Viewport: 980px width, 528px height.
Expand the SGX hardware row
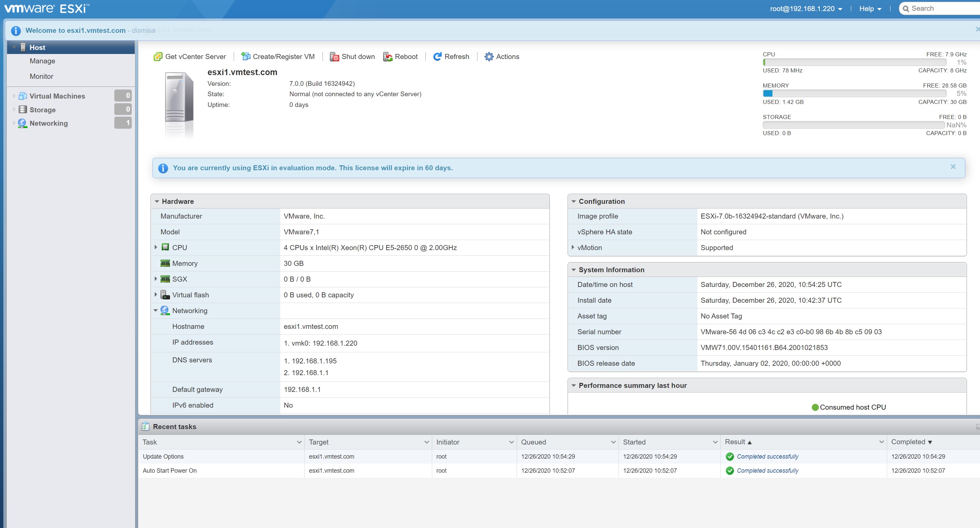(x=156, y=279)
